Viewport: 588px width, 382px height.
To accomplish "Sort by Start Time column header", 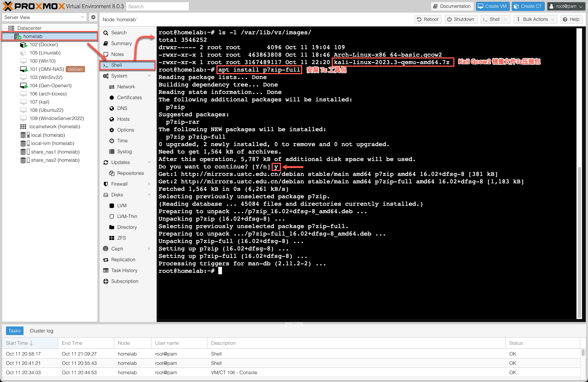I will [x=30, y=343].
